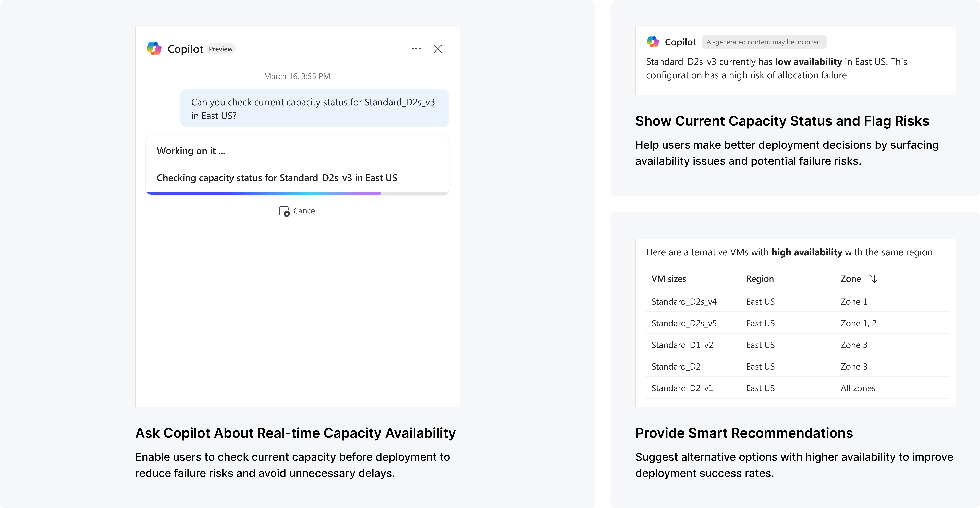Screen dimensions: 980x508
Task: Click the Preview badge next to Copilot
Action: click(x=221, y=49)
